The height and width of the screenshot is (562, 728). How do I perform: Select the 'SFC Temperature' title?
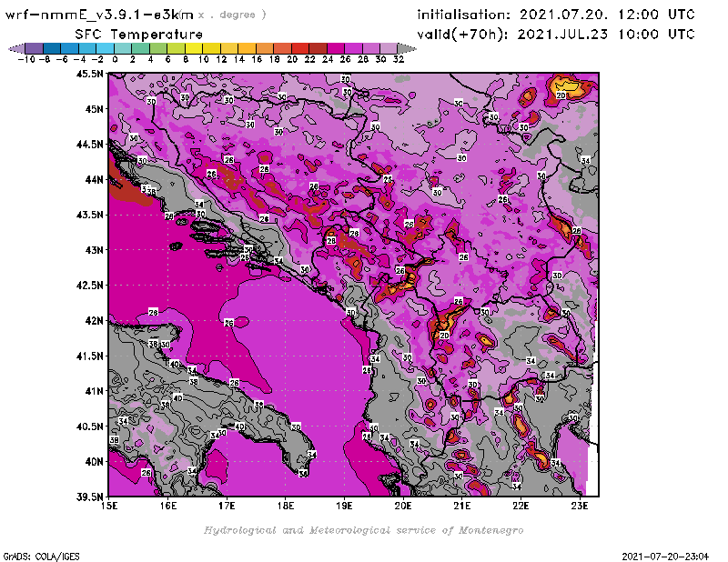point(139,35)
